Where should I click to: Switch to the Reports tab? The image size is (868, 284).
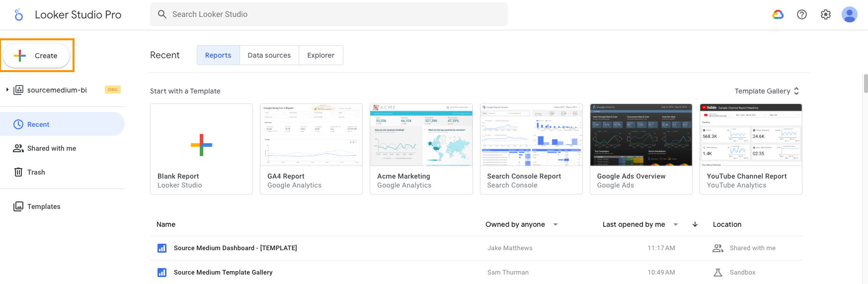218,55
